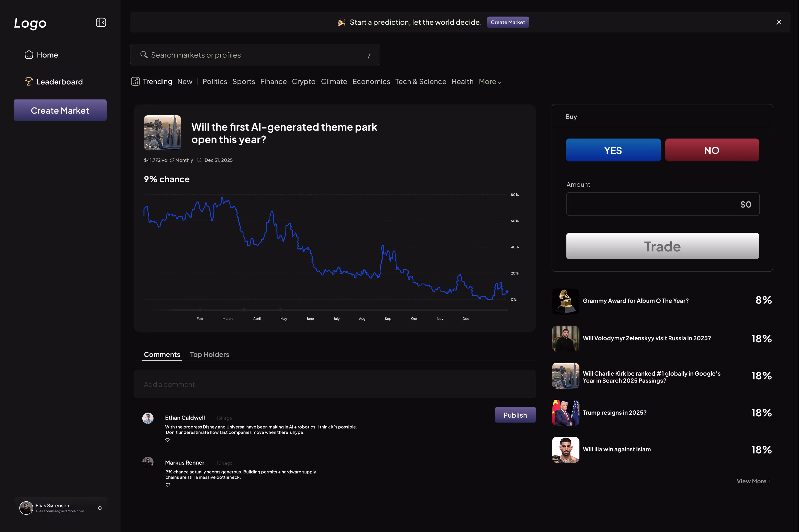Viewport: 799px width, 532px height.
Task: Select the NO outcome option
Action: [x=712, y=150]
